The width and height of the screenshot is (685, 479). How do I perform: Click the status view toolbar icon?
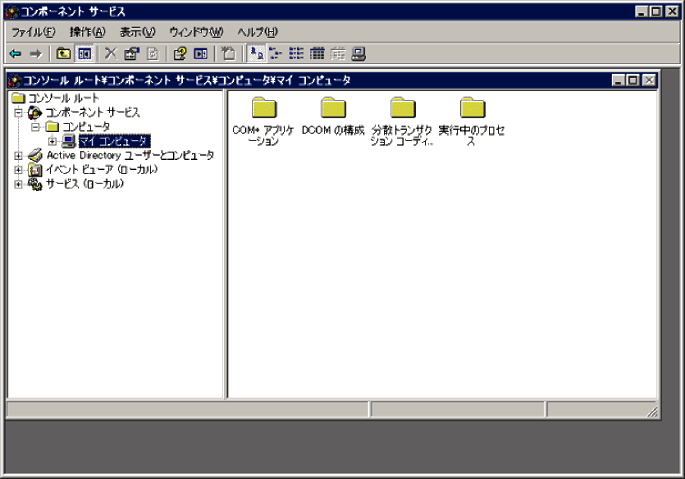click(338, 54)
